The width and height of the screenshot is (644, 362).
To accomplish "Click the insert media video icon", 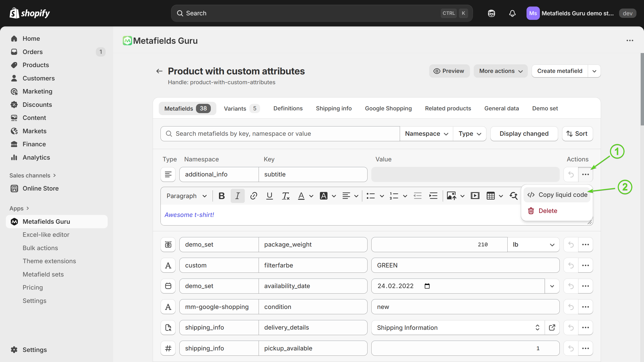I will pos(475,196).
